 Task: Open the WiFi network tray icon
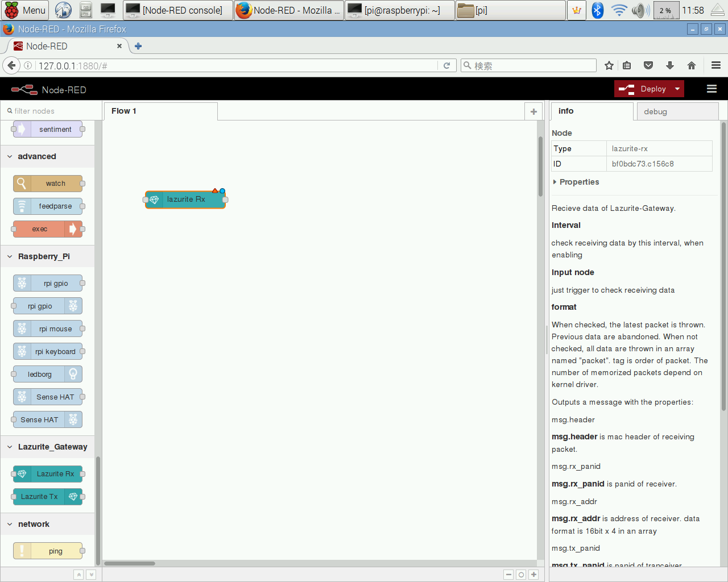pyautogui.click(x=619, y=10)
